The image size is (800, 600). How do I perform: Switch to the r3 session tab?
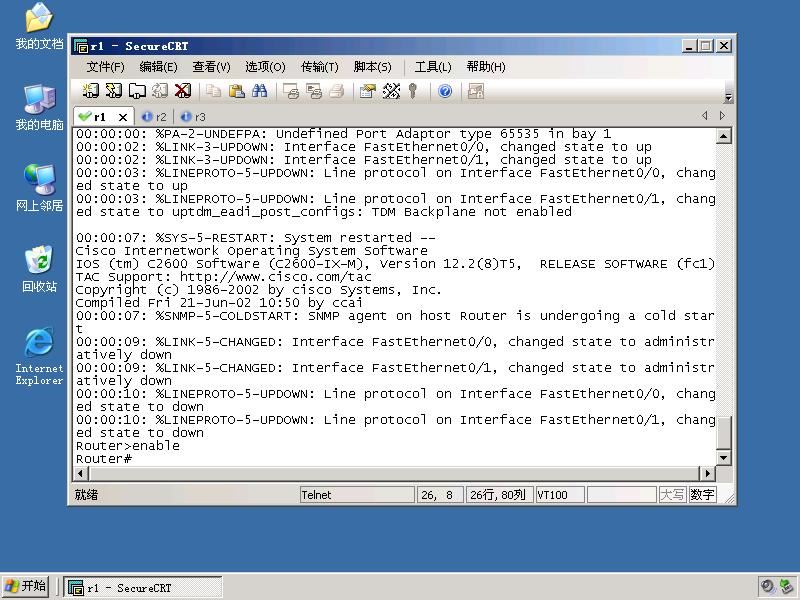pyautogui.click(x=193, y=117)
